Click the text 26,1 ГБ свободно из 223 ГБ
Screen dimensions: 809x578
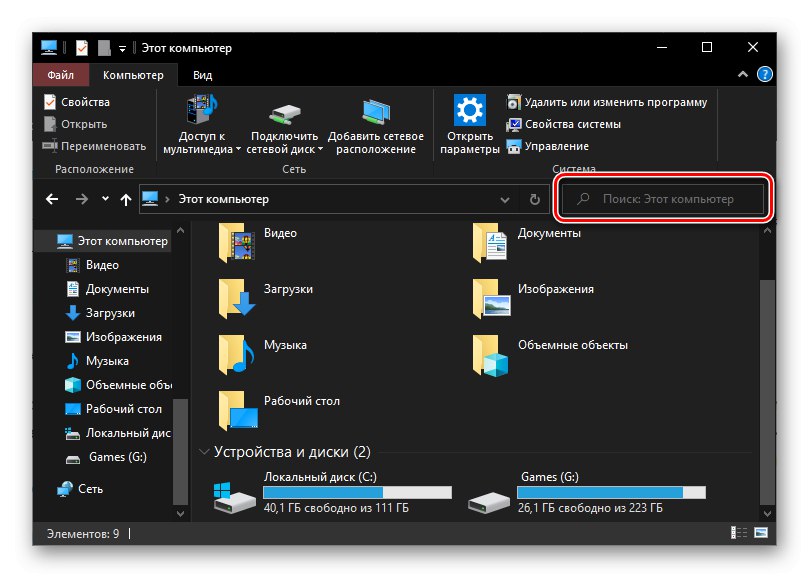click(x=590, y=508)
